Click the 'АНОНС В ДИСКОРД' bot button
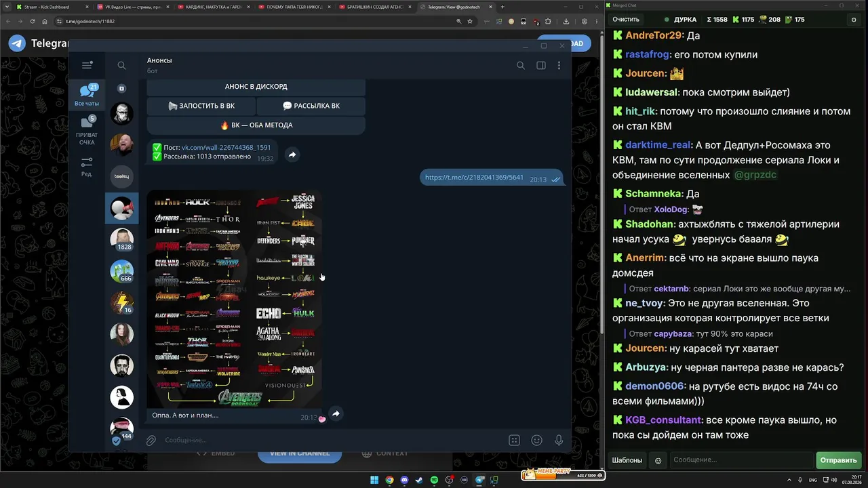Viewport: 868px width, 488px height. click(256, 87)
